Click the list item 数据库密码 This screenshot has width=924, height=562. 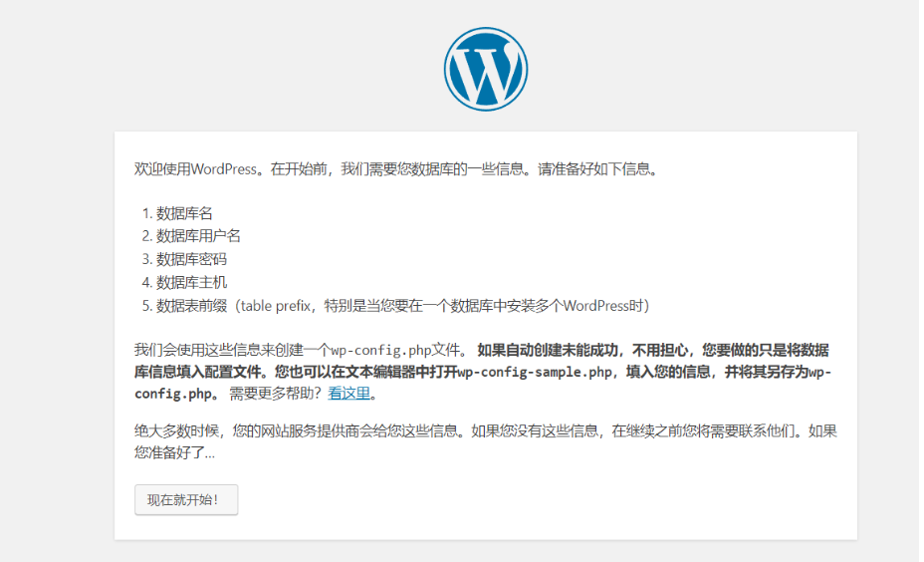(191, 259)
